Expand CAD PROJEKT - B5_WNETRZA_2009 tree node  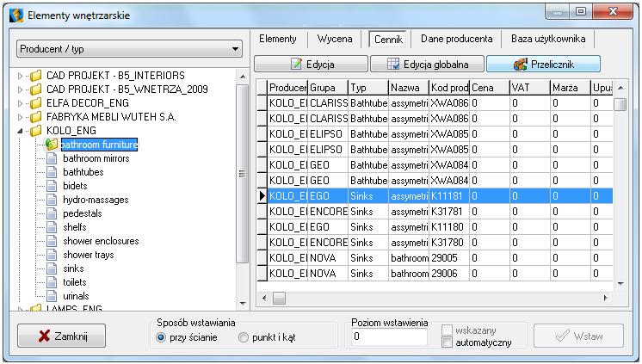pyautogui.click(x=20, y=89)
